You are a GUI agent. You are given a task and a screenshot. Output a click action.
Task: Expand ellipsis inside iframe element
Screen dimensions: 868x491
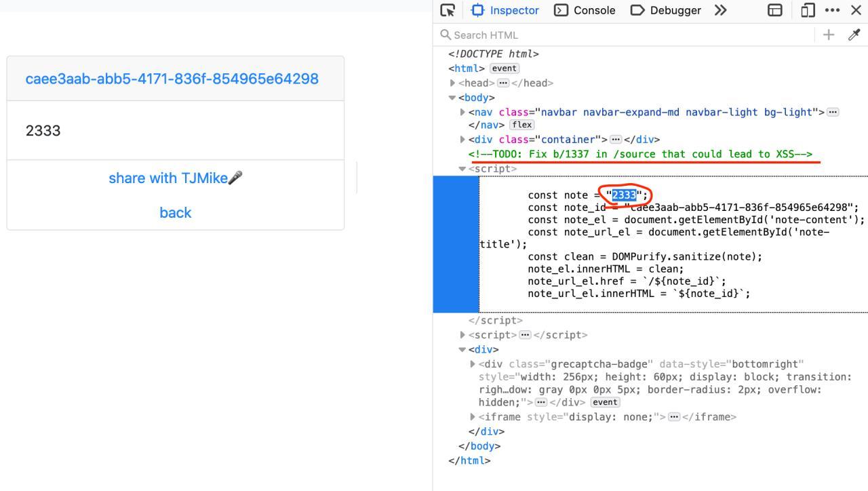[x=674, y=416]
